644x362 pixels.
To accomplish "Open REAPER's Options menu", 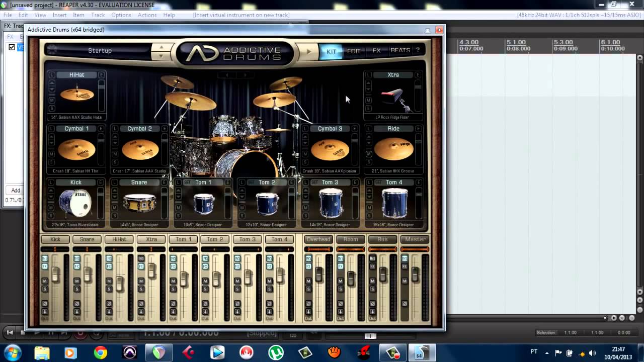I will (121, 15).
